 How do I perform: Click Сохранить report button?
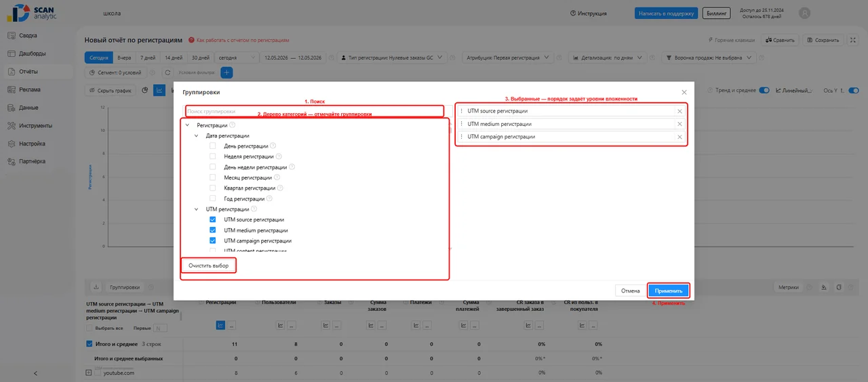pyautogui.click(x=823, y=40)
